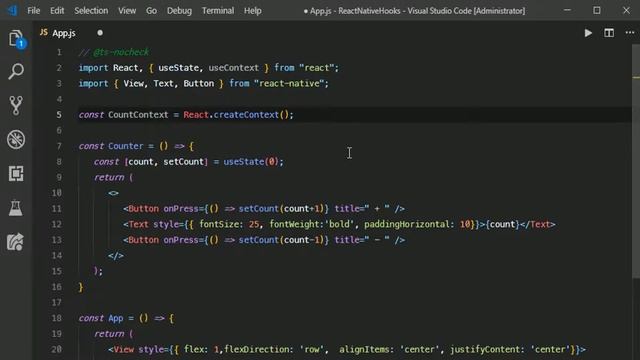Click line number 18 in the gutter
Image resolution: width=640 pixels, height=360 pixels.
point(57,318)
